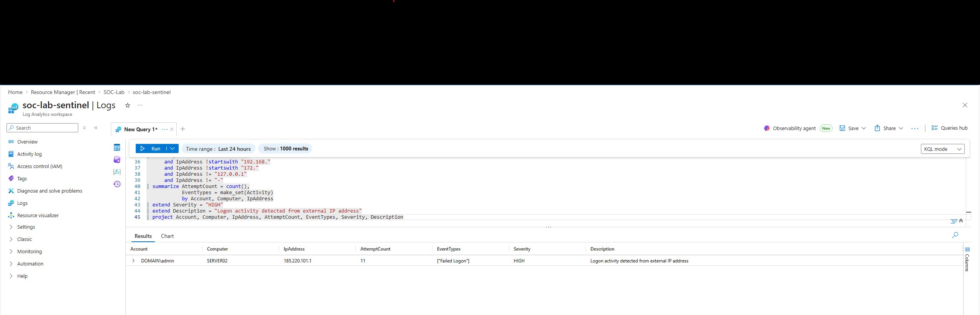Click the HIGH severity cell
This screenshot has width=980, height=315.
pyautogui.click(x=519, y=261)
